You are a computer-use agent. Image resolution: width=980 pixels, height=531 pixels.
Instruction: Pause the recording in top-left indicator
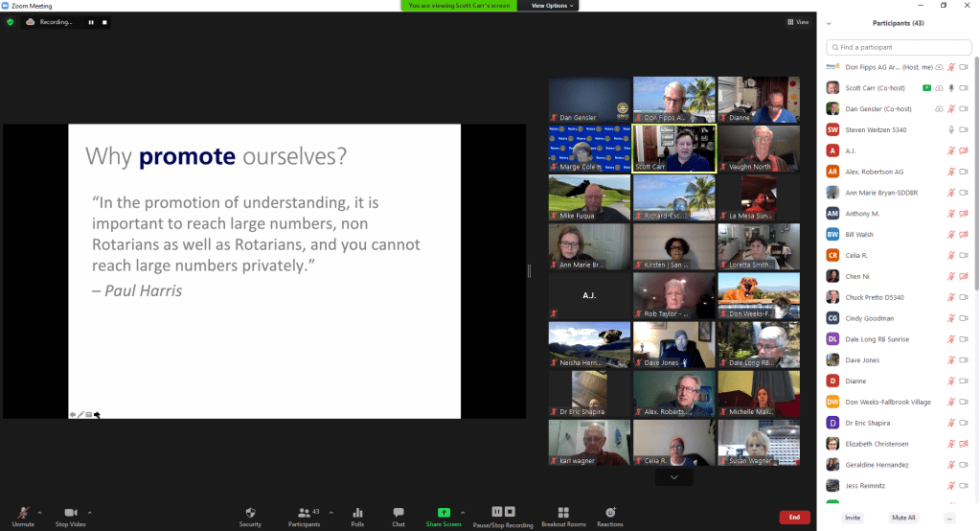pos(92,21)
